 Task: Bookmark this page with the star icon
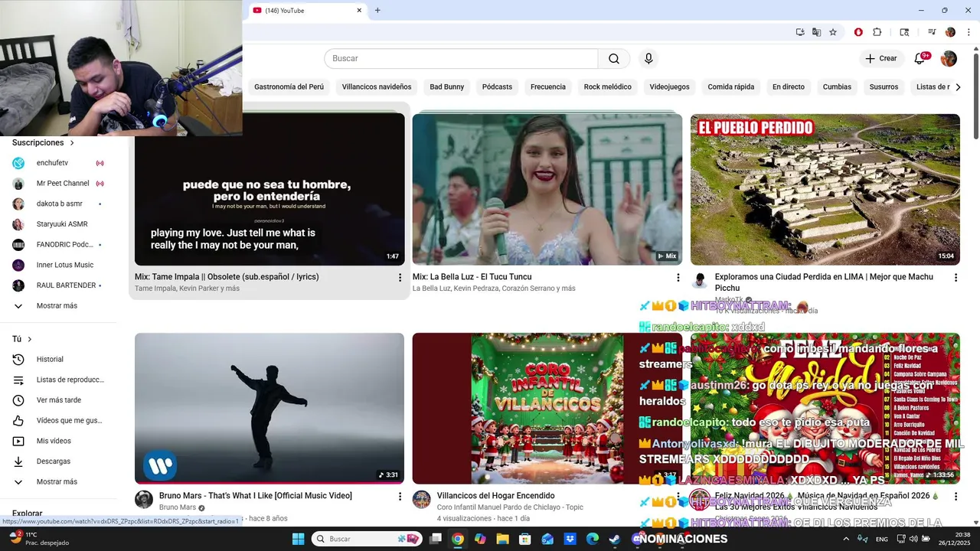click(833, 32)
